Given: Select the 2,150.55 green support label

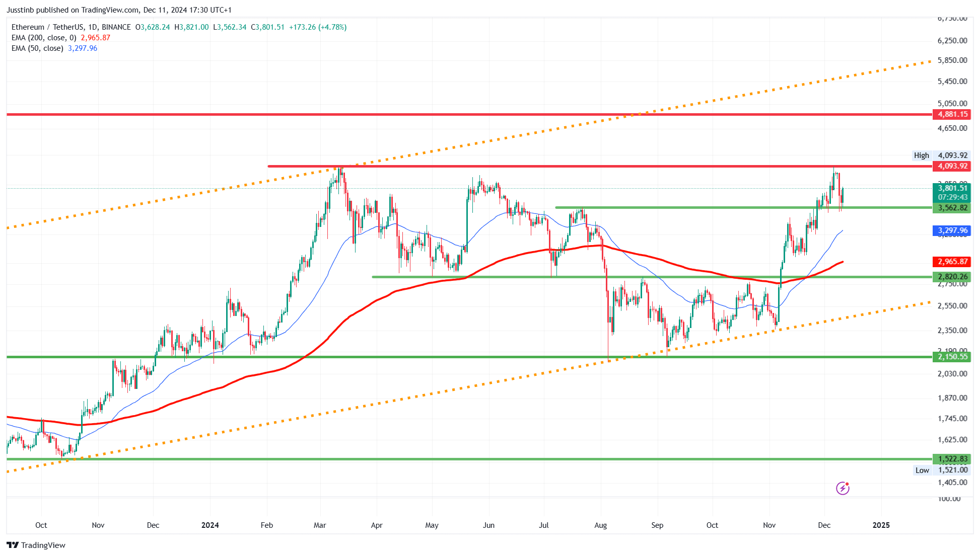Looking at the screenshot, I should tap(952, 357).
